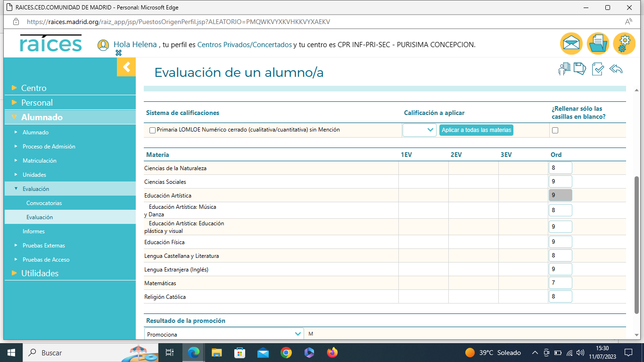Click the floppy disk save icon
This screenshot has width=644, height=362.
(580, 69)
